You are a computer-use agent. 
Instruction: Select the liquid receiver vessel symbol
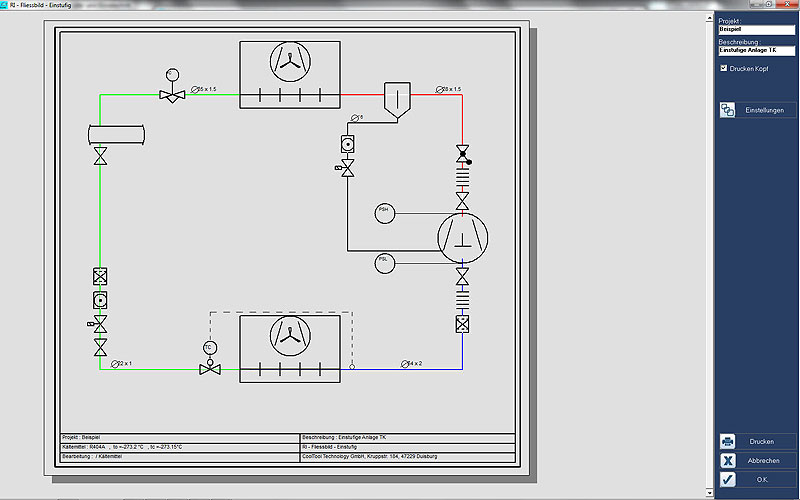pos(116,133)
